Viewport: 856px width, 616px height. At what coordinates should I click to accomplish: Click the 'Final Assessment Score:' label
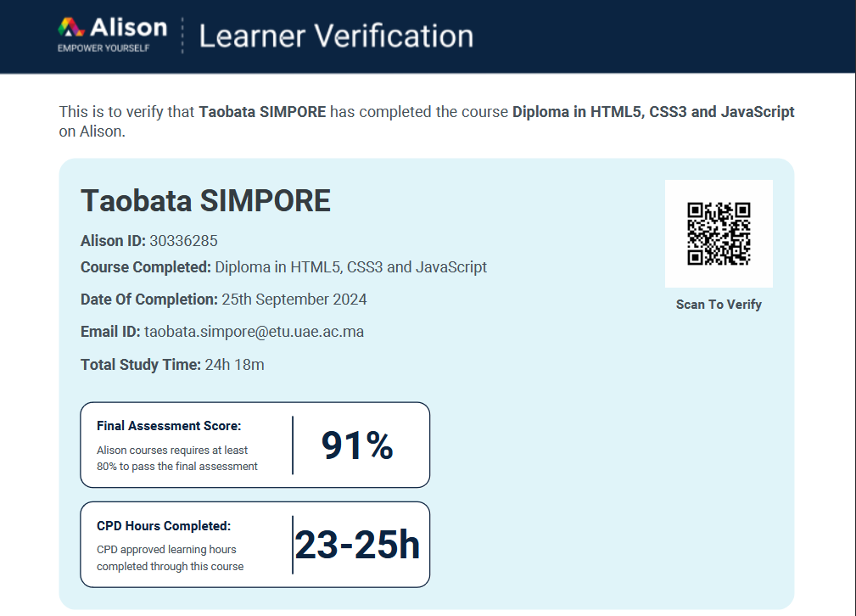coord(169,425)
